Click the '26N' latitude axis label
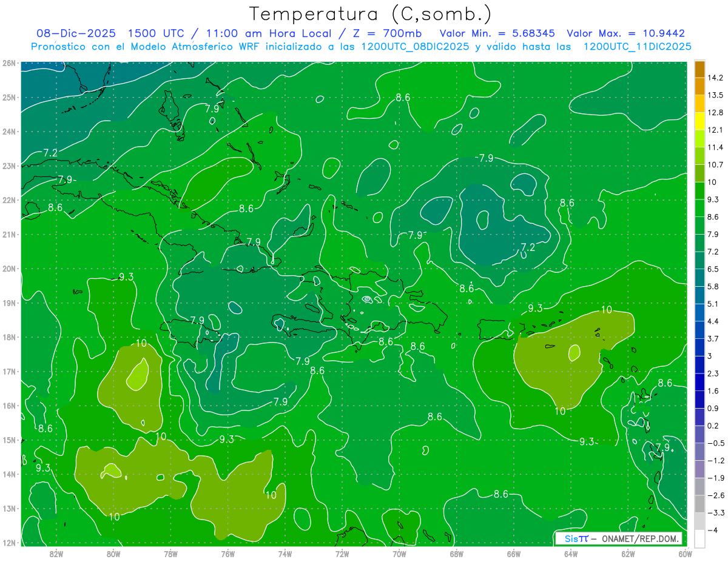This screenshot has width=728, height=562. pos(8,63)
